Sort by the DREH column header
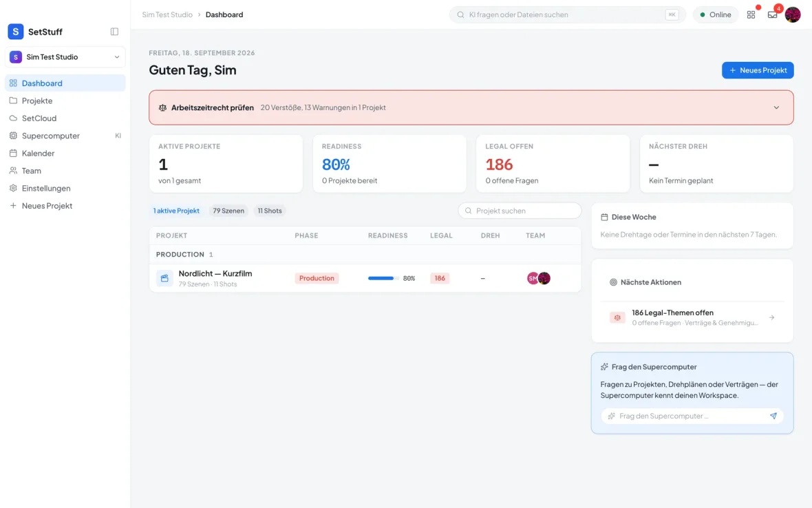This screenshot has width=812, height=508. point(491,235)
